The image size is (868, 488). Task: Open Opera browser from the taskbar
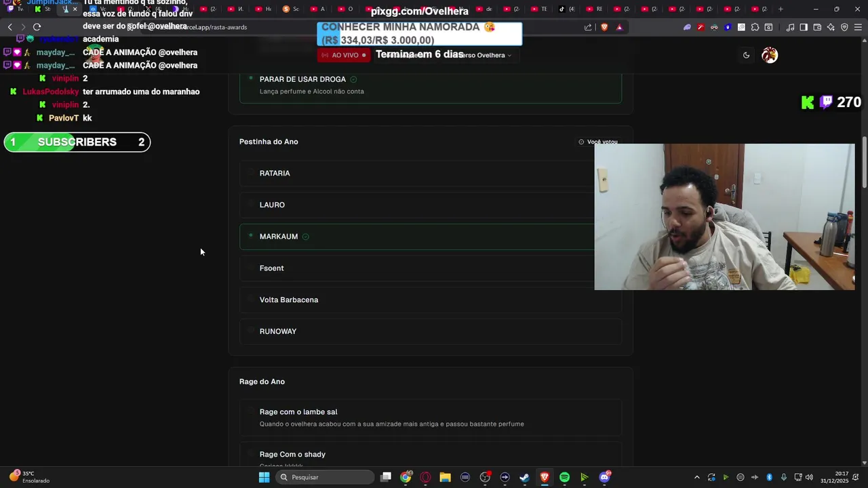[425, 477]
